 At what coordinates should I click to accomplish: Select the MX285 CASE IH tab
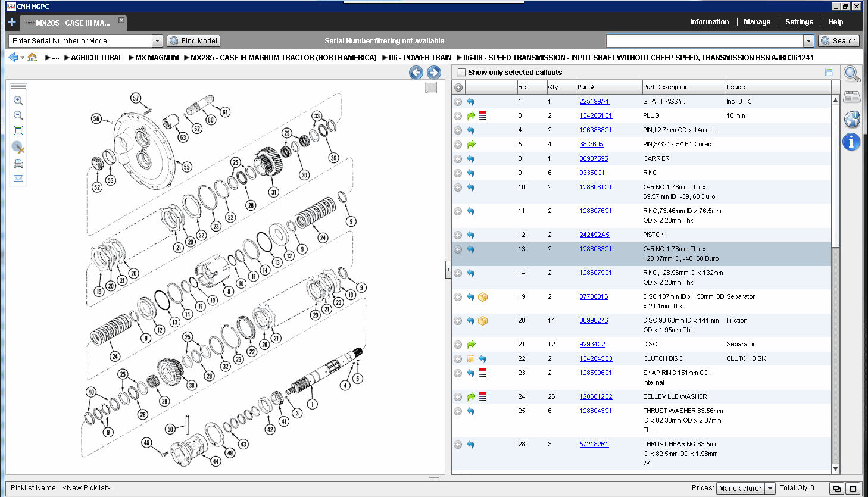point(71,23)
